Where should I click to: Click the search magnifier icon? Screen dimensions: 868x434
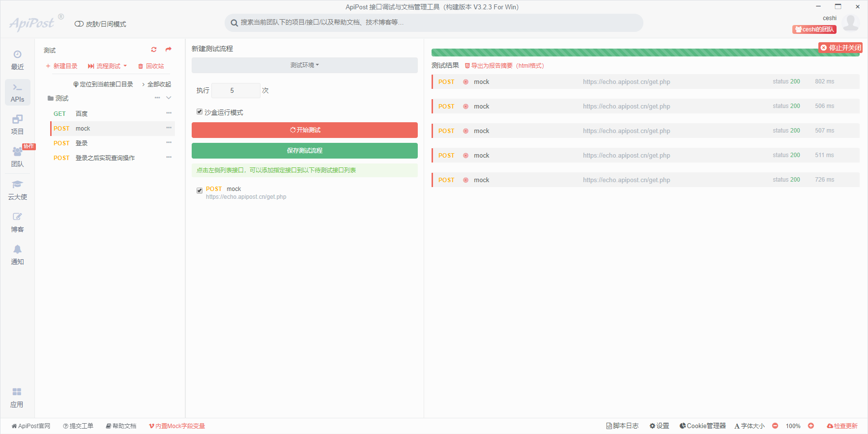pos(234,23)
